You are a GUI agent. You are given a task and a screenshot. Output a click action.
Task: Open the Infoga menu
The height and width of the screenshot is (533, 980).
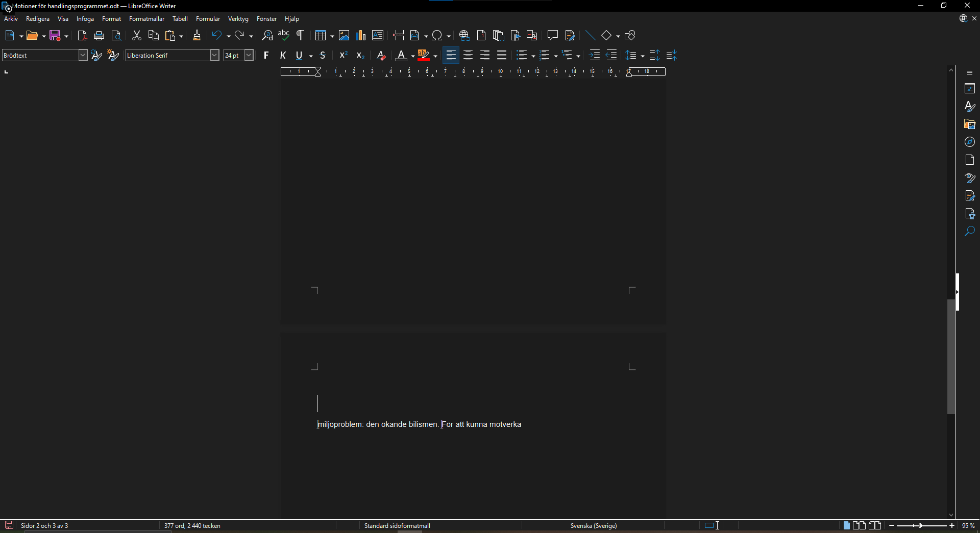tap(85, 19)
